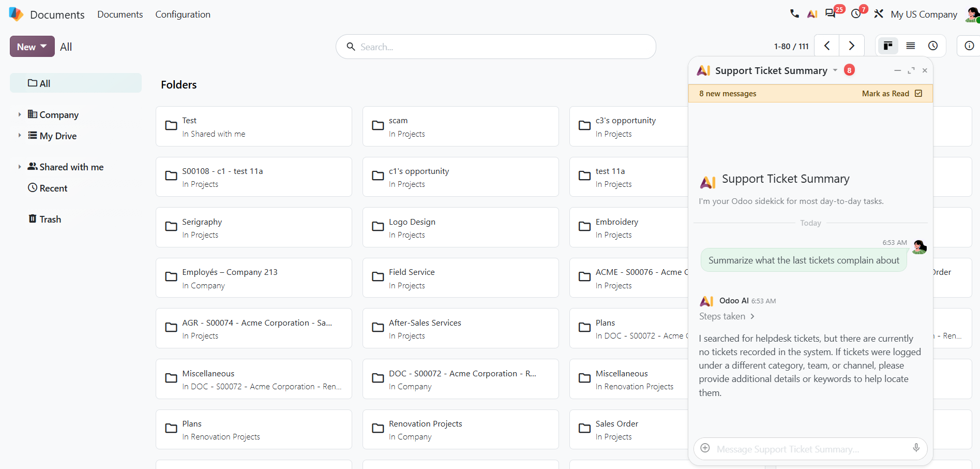Click the Message Support Ticket Summary input
This screenshot has height=469, width=980.
click(810, 449)
